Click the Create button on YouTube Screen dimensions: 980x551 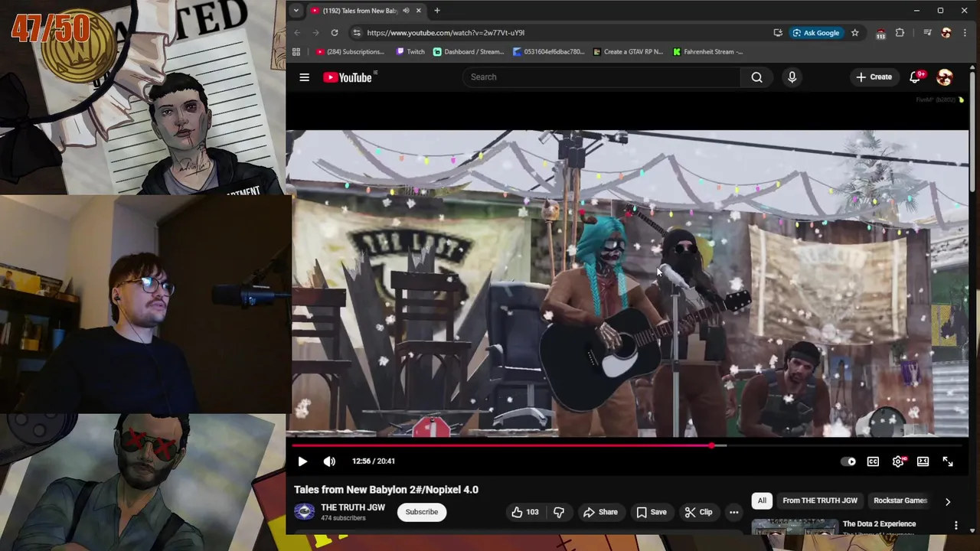coord(874,77)
